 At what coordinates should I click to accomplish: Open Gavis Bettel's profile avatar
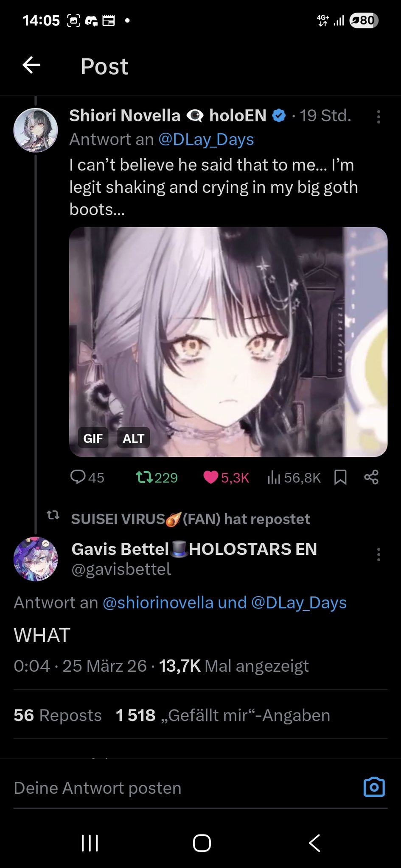[36, 559]
